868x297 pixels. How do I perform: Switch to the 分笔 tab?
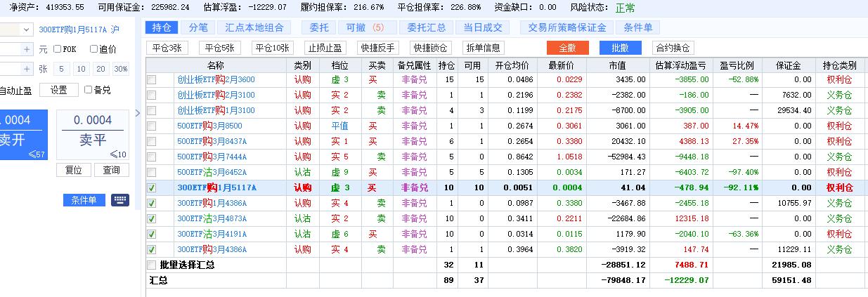[x=198, y=27]
